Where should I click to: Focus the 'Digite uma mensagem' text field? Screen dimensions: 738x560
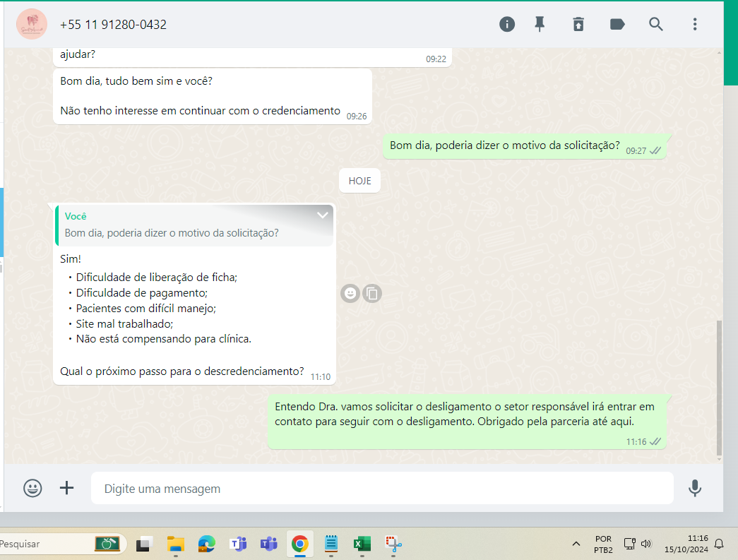click(x=381, y=489)
